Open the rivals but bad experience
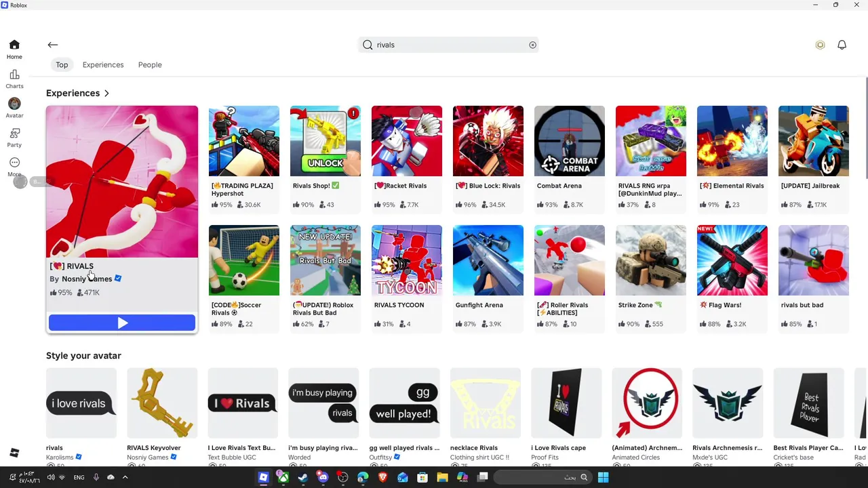Viewport: 868px width, 488px height. pyautogui.click(x=814, y=278)
